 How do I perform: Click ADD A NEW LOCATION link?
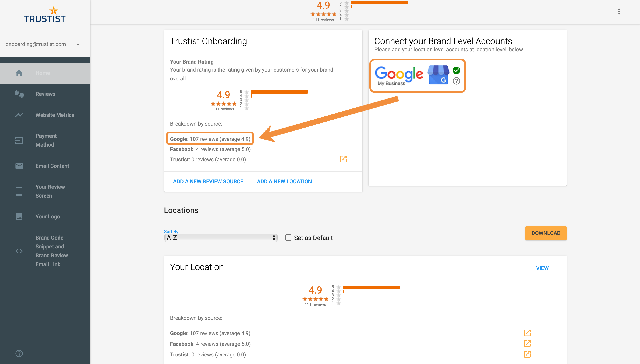coord(284,181)
